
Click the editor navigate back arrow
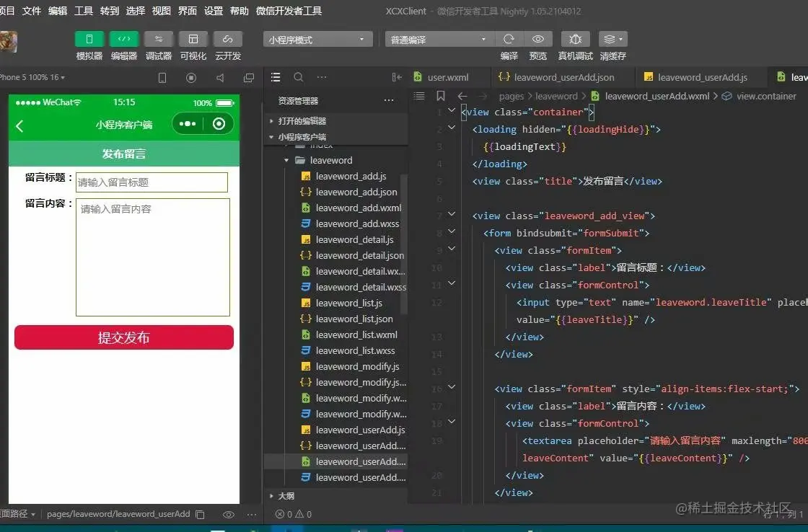pos(462,96)
